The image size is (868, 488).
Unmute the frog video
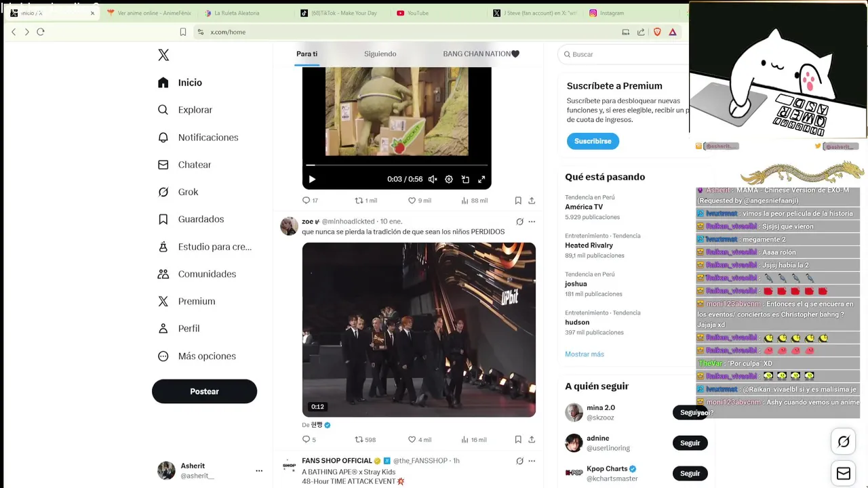coord(433,180)
